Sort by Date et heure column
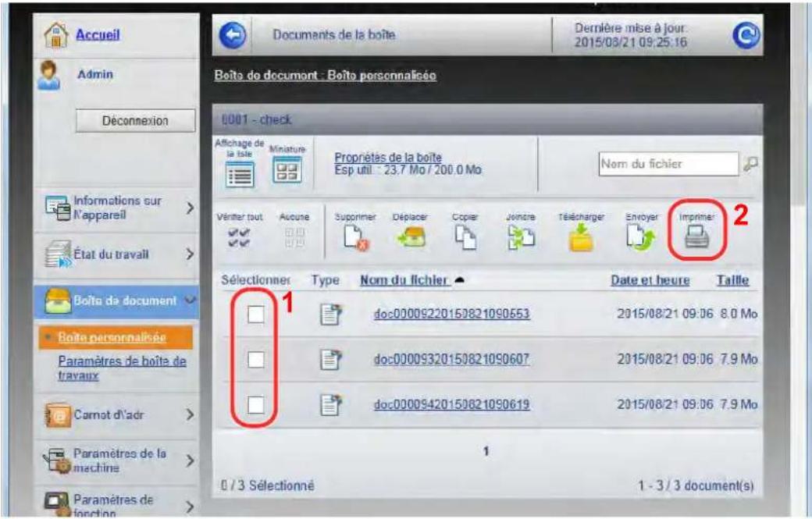The height and width of the screenshot is (519, 812). [x=650, y=280]
